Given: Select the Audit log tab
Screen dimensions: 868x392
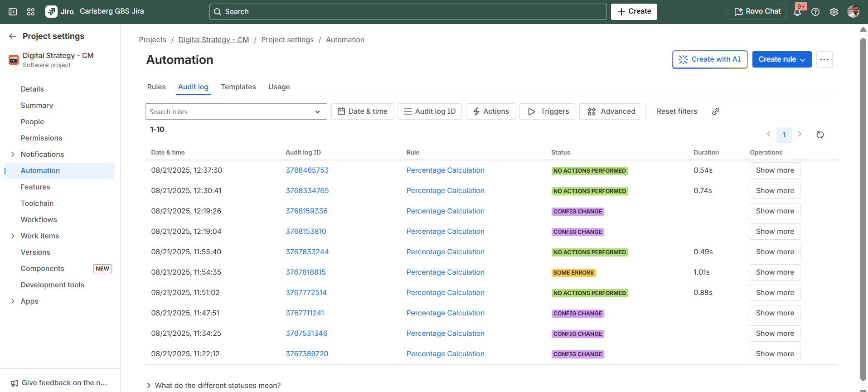Looking at the screenshot, I should [193, 87].
